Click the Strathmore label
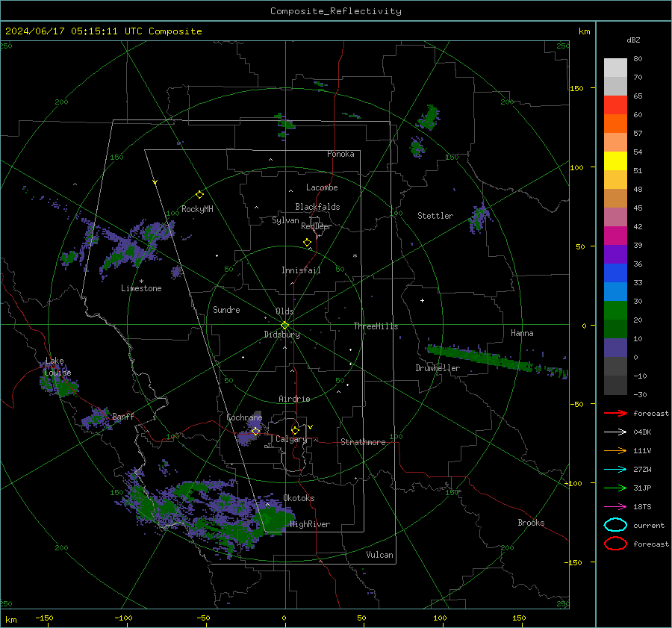Image resolution: width=672 pixels, height=628 pixels. (363, 442)
